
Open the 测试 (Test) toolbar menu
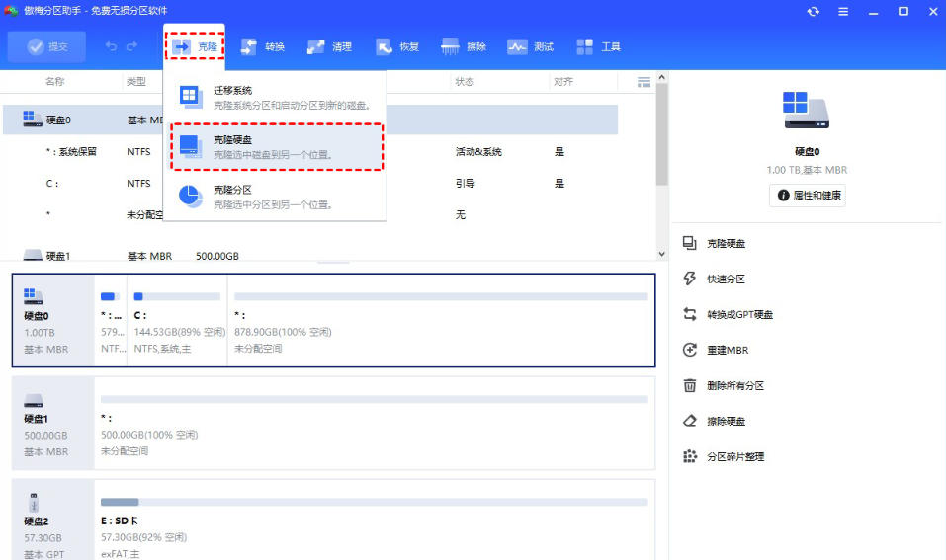point(531,46)
